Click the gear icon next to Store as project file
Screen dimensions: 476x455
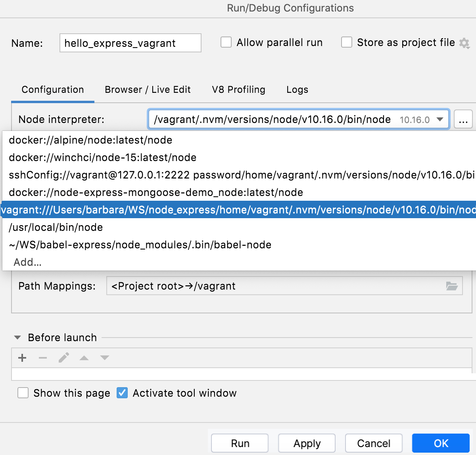click(465, 43)
